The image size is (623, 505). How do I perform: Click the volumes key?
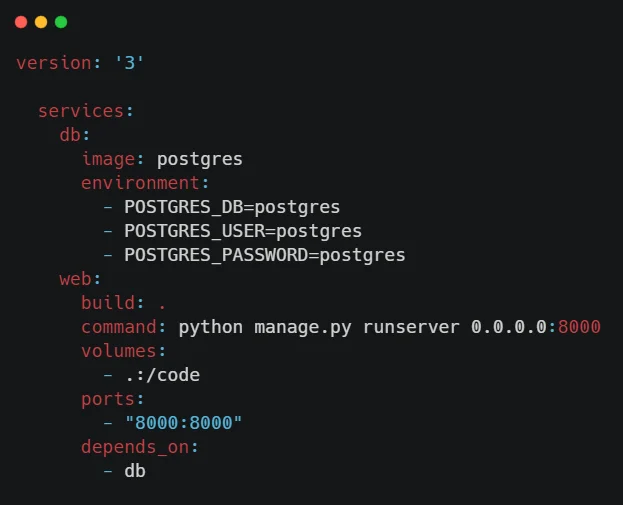point(117,351)
